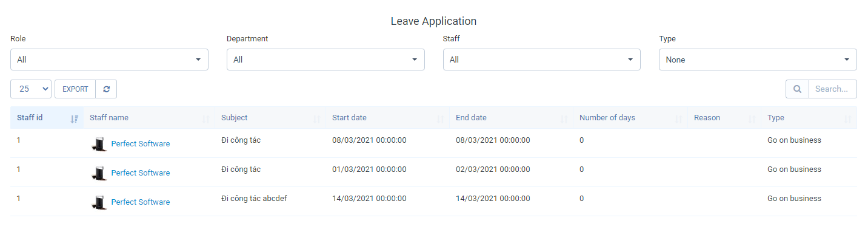
Task: Click the refresh table icon button
Action: [x=107, y=89]
